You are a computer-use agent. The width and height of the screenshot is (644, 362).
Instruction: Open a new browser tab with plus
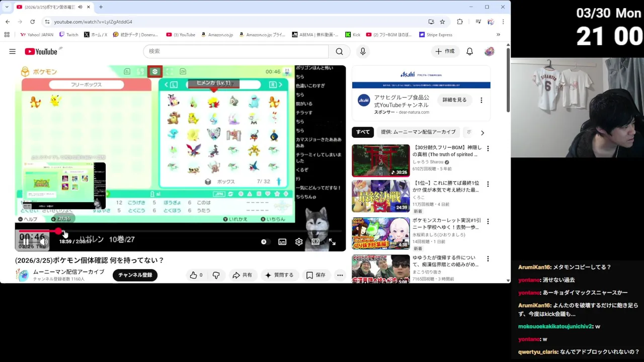click(x=101, y=7)
